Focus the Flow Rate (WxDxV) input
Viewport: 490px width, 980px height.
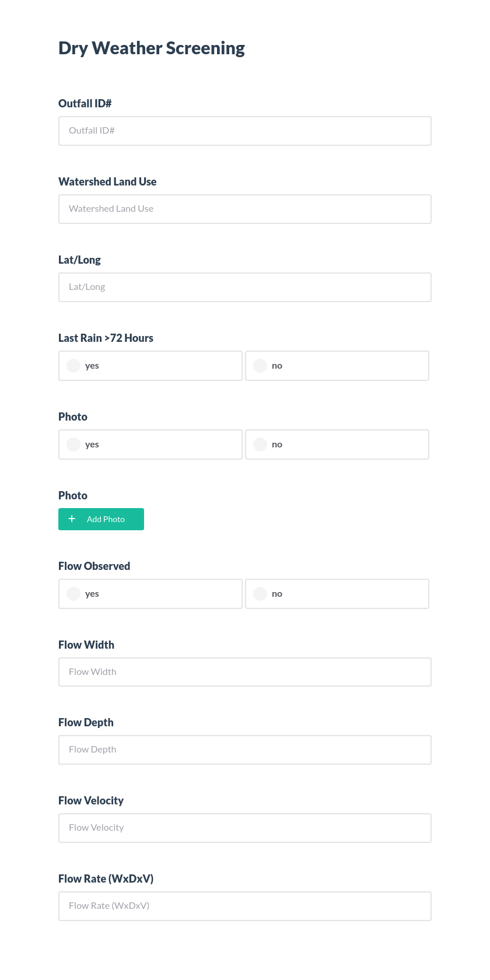[245, 905]
